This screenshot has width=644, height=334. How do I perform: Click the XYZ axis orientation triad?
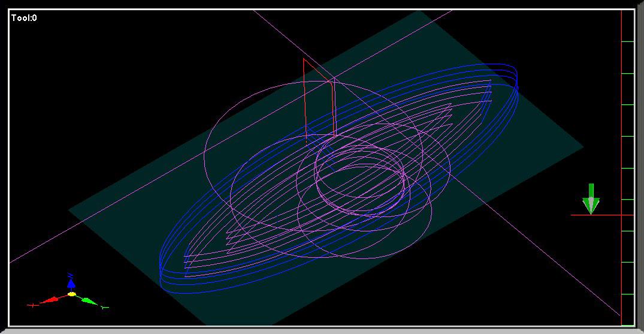point(68,291)
